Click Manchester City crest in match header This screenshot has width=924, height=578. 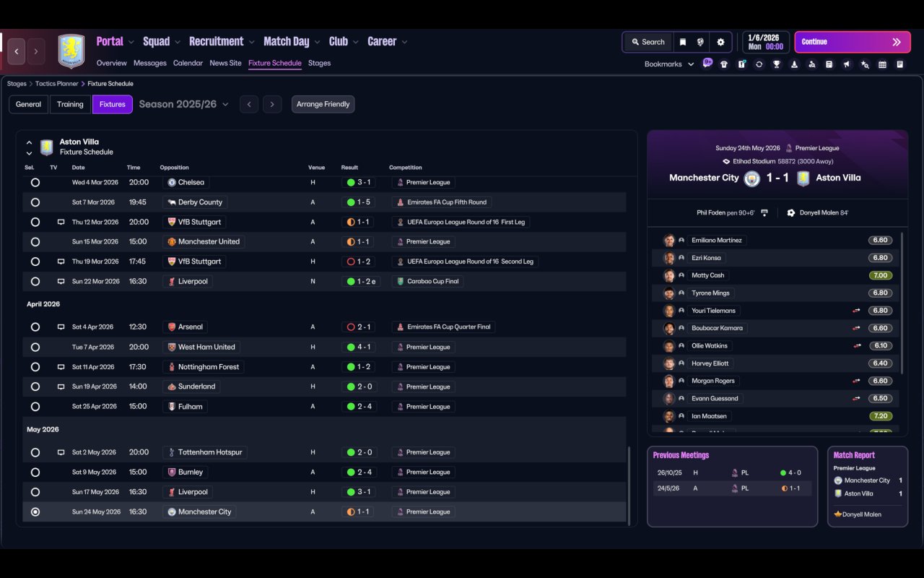coord(752,178)
